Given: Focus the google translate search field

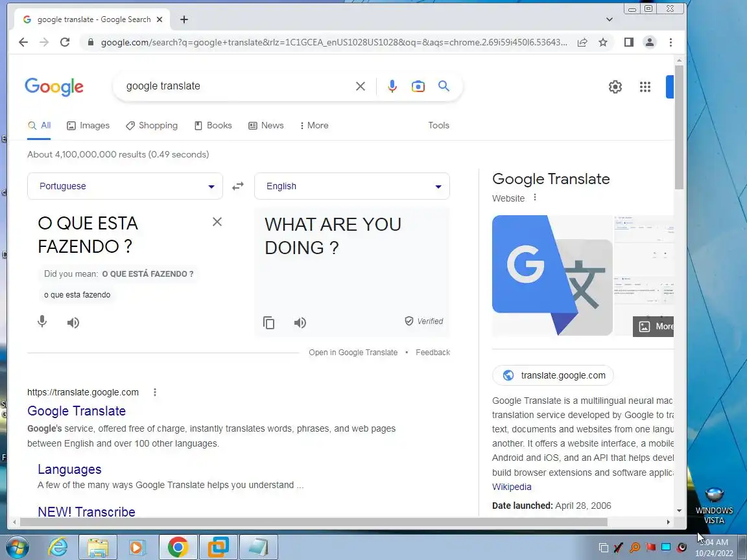Looking at the screenshot, I should [x=236, y=86].
